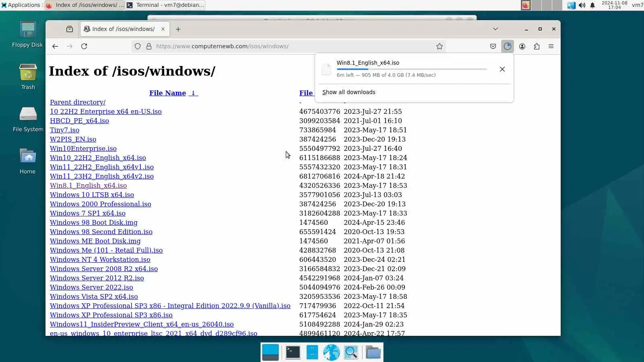Select the Floppy Disk desktop icon
644x362 pixels.
[x=27, y=35]
